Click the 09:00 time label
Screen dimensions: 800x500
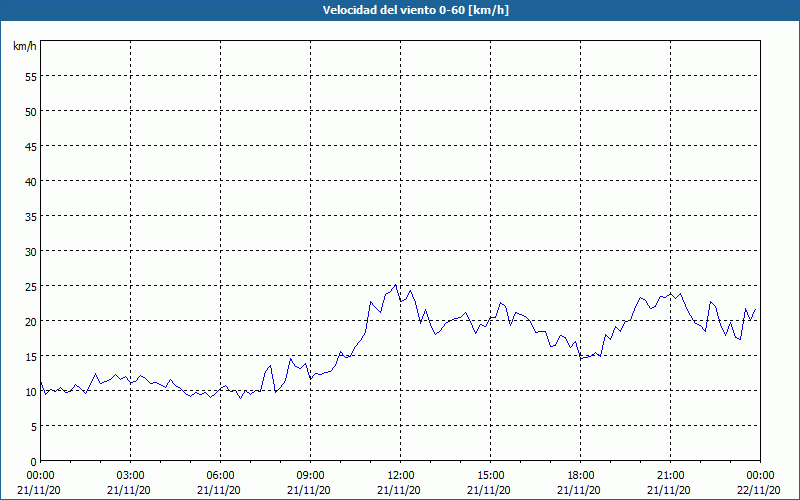click(x=310, y=476)
